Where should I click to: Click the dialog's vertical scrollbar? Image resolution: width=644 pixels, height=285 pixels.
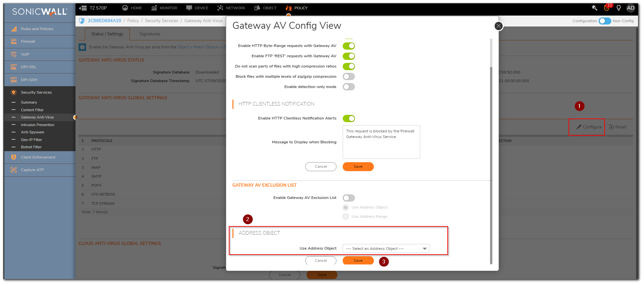(x=491, y=166)
